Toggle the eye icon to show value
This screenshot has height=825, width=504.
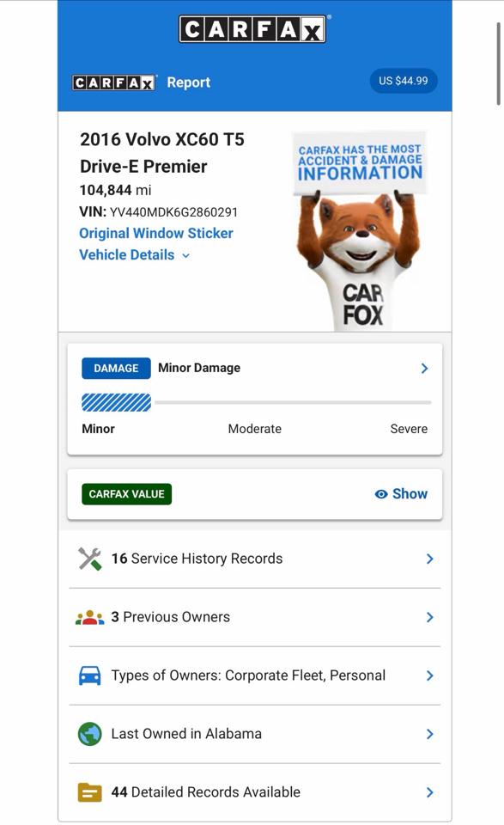pos(381,494)
